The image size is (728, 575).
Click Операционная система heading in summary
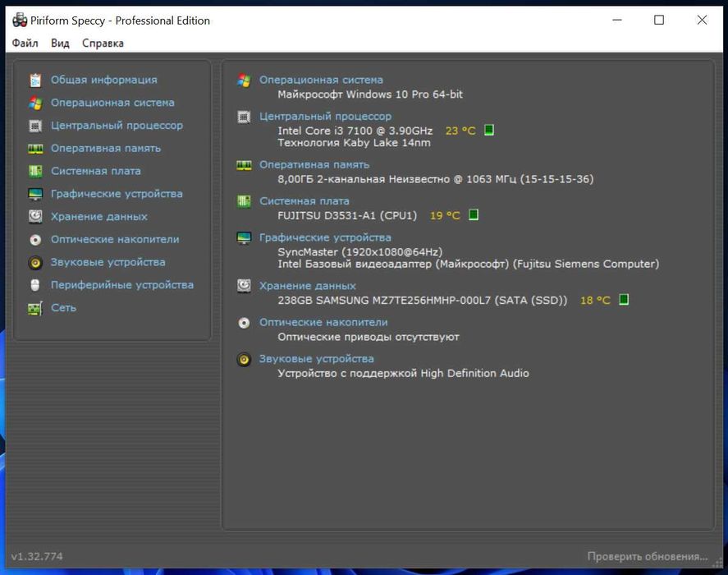click(321, 80)
